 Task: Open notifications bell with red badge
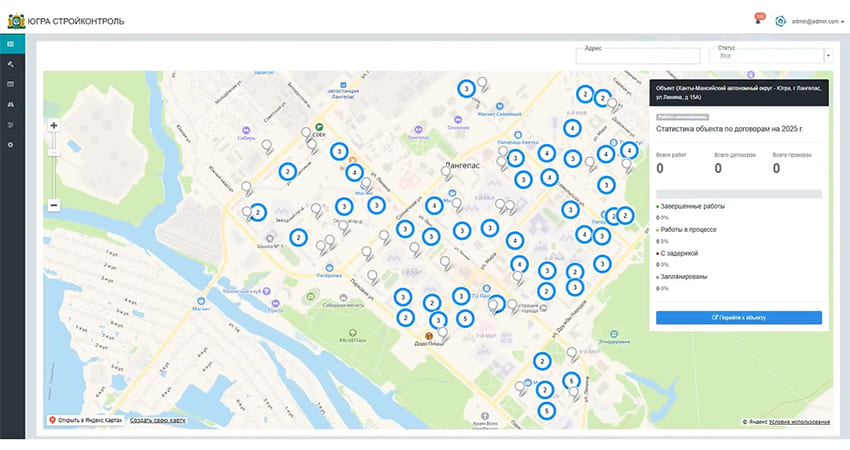759,19
